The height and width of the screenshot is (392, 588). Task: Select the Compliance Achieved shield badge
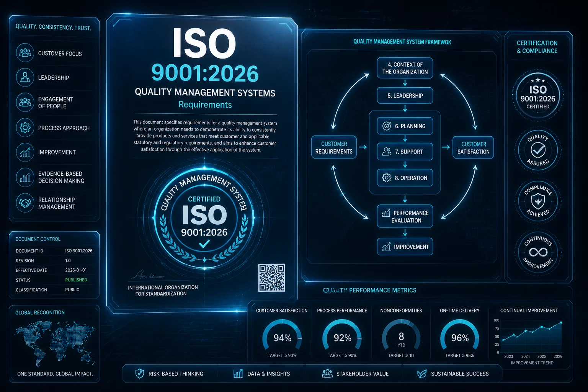[538, 201]
